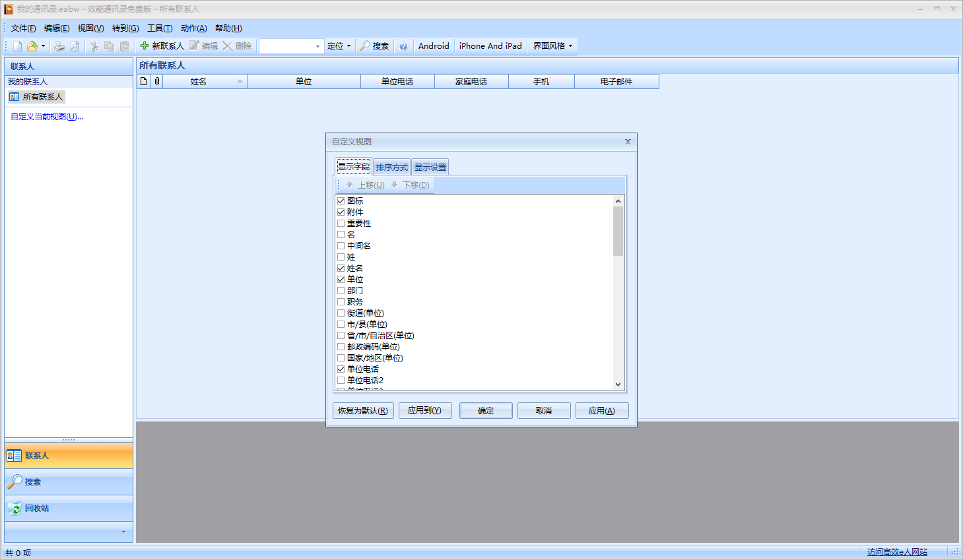
Task: Check the 中间名 field checkbox
Action: (341, 245)
